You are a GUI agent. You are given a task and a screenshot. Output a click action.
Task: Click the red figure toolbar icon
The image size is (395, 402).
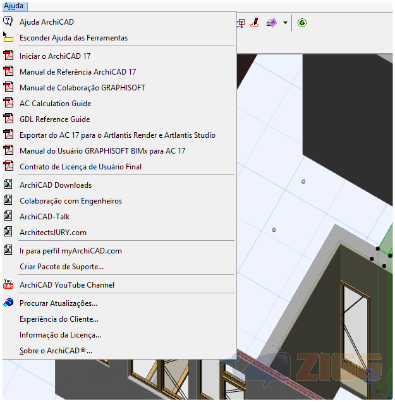255,23
